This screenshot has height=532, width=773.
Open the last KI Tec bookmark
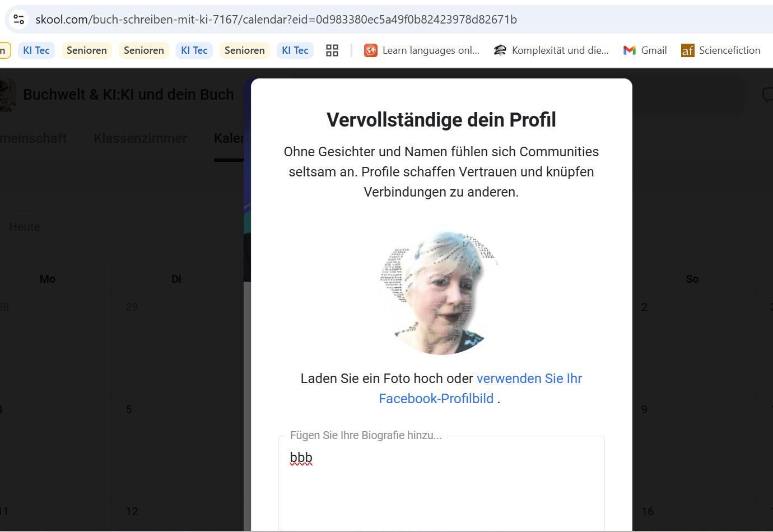pos(295,50)
